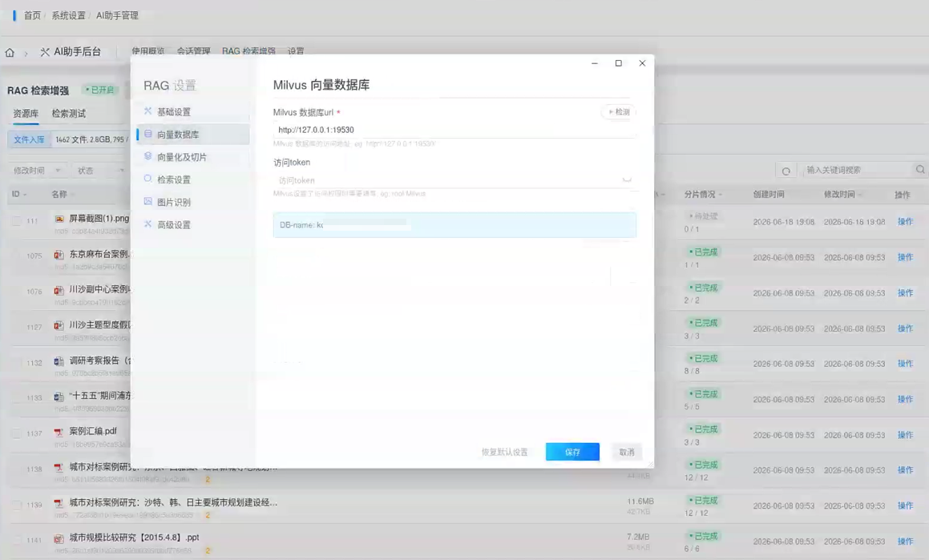Click the home icon in AI助手后台 bar

tap(10, 52)
